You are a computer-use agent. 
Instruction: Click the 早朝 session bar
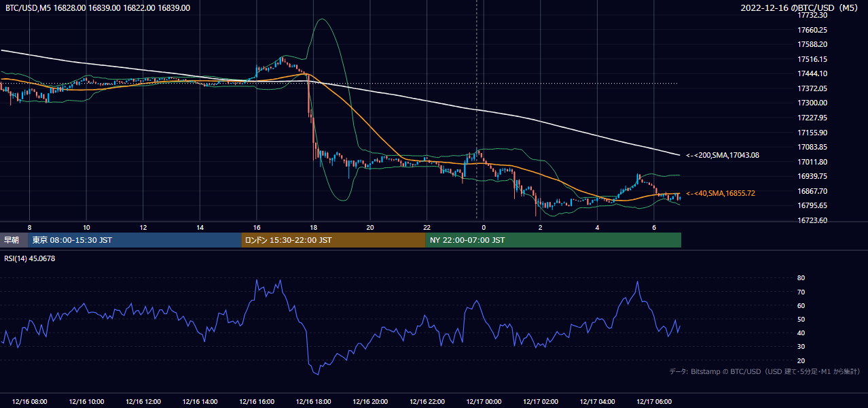[x=14, y=240]
